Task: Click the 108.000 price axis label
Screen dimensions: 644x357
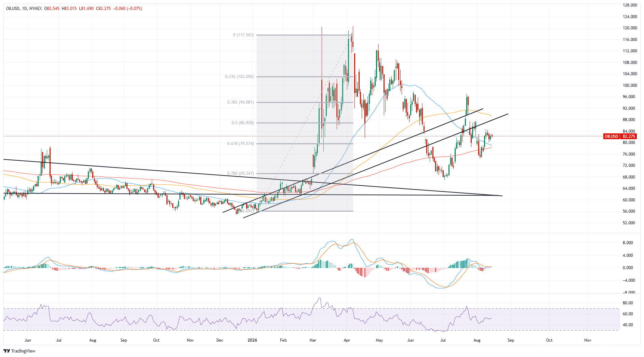Action: click(630, 63)
